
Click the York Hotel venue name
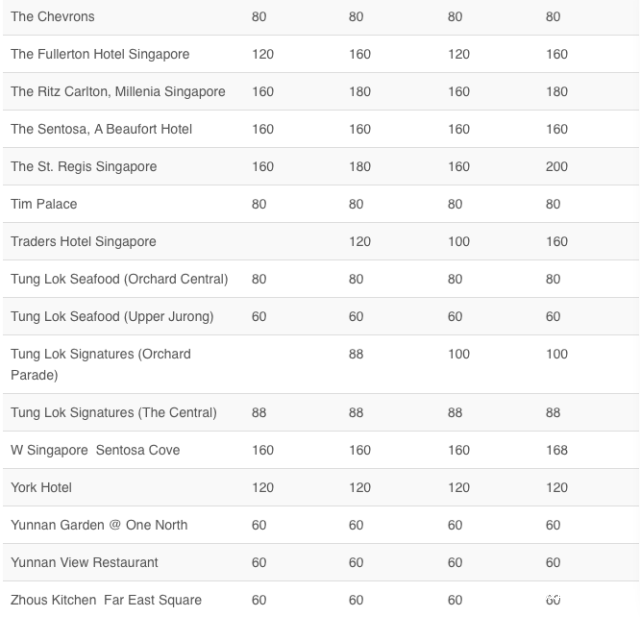41,487
